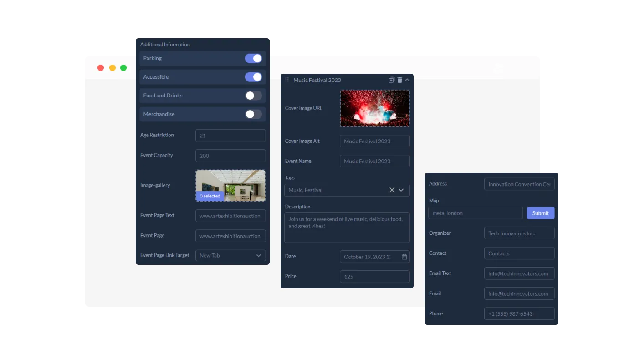Duplicate the Music Festival 2023 item
Image resolution: width=624 pixels, height=364 pixels.
pos(391,80)
